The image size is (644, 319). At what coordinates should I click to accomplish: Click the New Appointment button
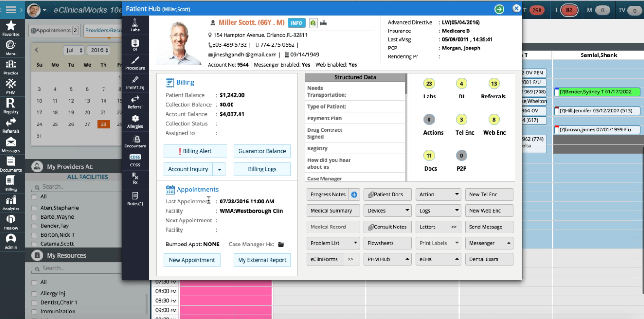click(192, 260)
